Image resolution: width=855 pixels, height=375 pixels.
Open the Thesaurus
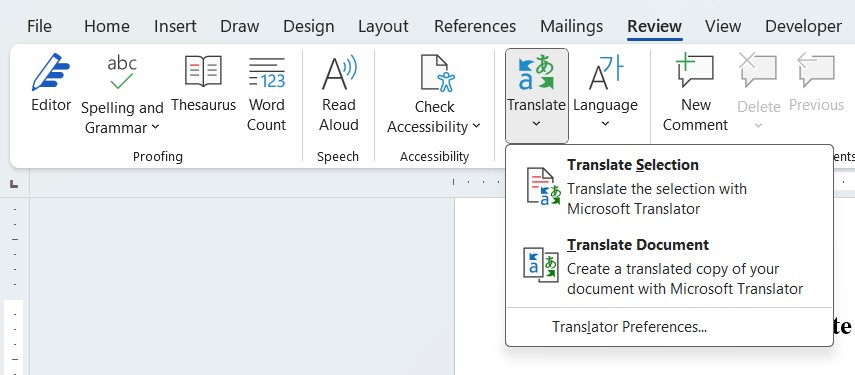(x=203, y=83)
